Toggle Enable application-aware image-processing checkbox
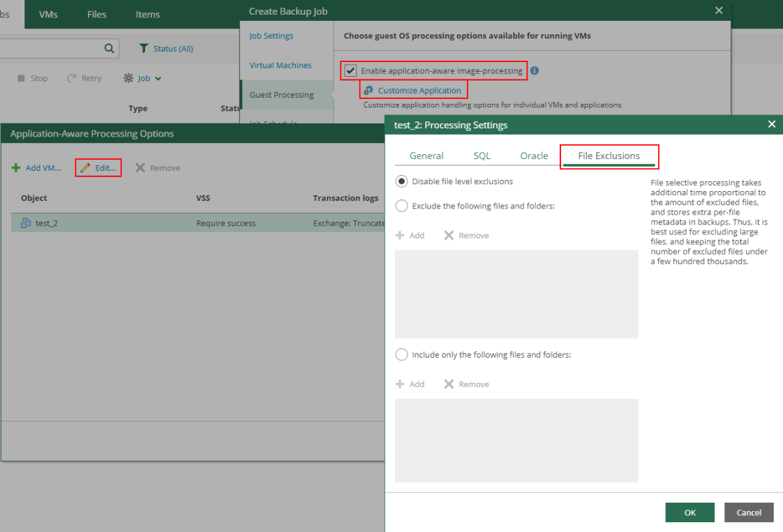The width and height of the screenshot is (783, 532). (x=350, y=70)
